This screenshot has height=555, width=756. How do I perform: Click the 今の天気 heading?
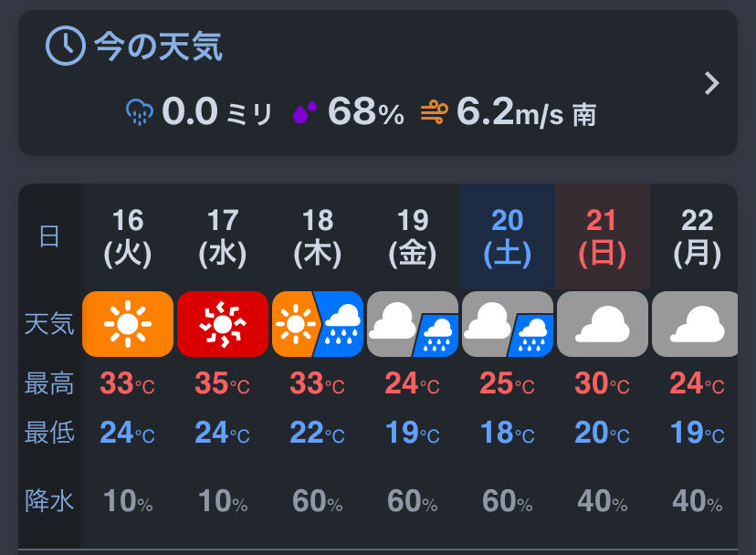[x=158, y=47]
